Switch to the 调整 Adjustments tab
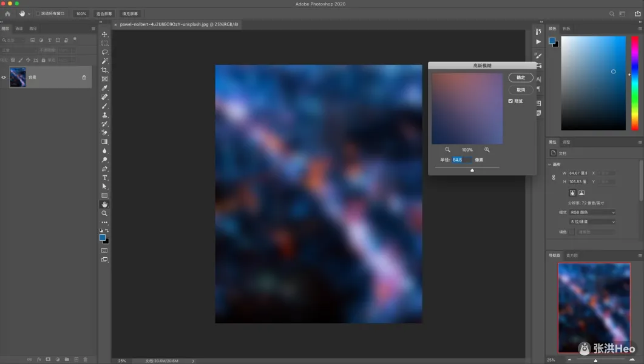The image size is (644, 364). tap(566, 142)
